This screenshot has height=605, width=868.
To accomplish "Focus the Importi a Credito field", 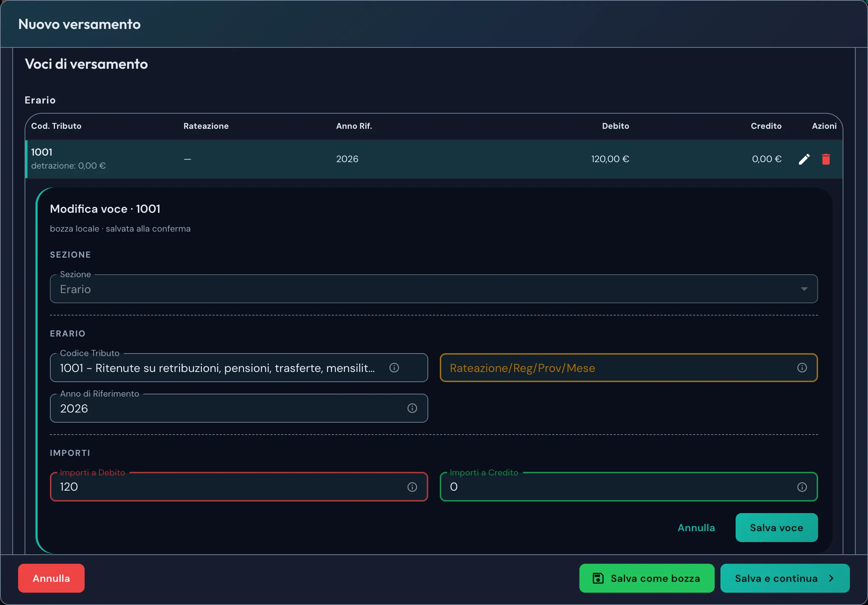I will pos(629,487).
